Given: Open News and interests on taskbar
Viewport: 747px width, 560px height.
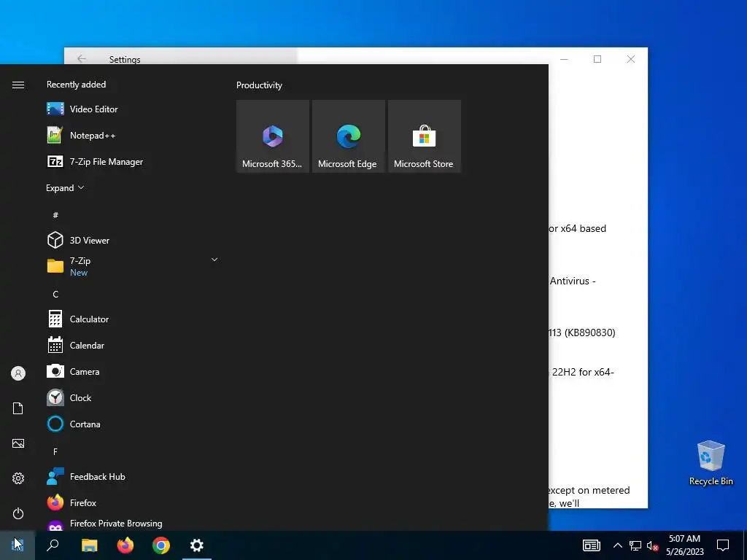Looking at the screenshot, I should (x=591, y=545).
